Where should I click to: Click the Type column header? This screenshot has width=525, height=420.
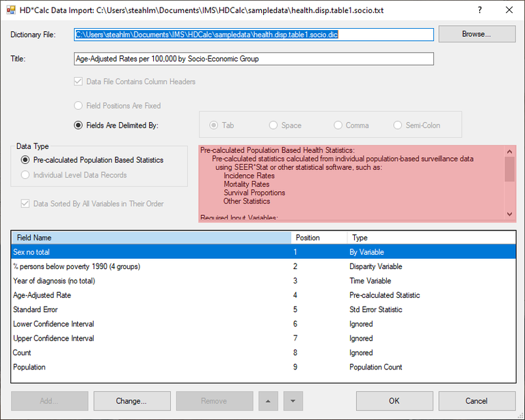tap(431, 238)
